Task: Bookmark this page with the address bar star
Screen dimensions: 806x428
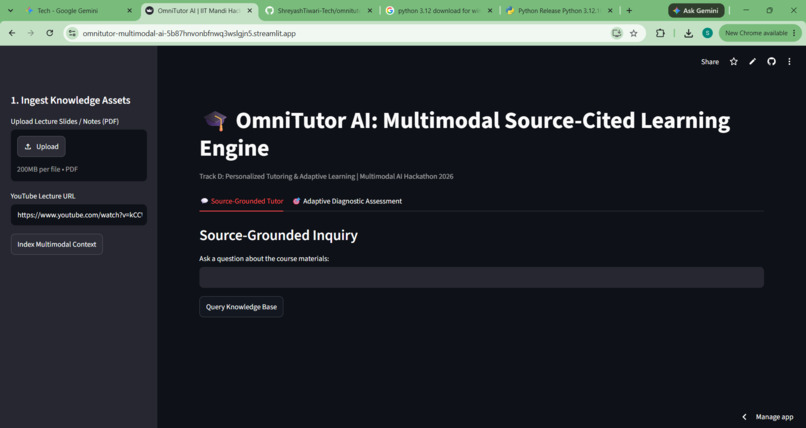Action: [634, 33]
